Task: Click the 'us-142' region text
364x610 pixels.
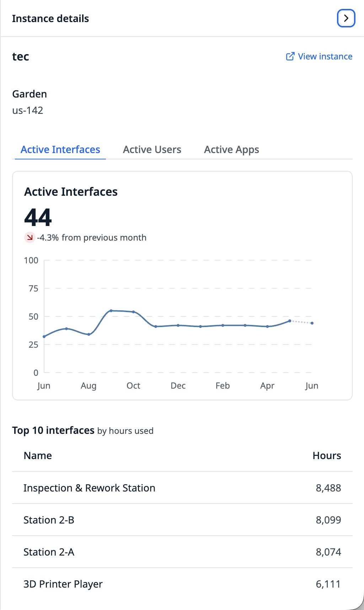Action: pyautogui.click(x=28, y=110)
